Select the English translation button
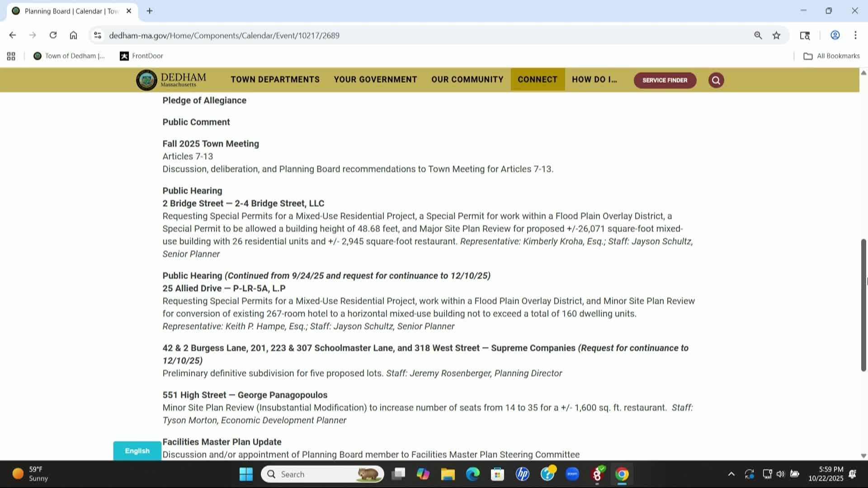 [137, 450]
